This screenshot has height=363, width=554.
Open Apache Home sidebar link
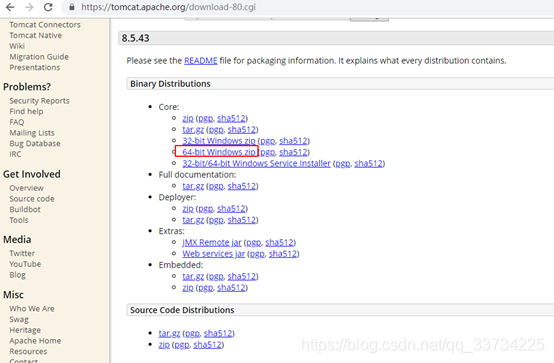pyautogui.click(x=35, y=341)
